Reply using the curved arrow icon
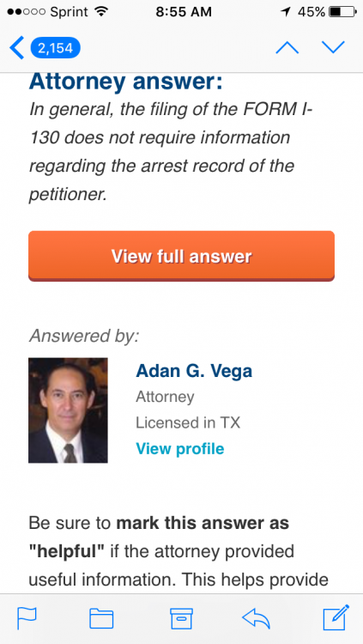The width and height of the screenshot is (363, 644). coord(257,618)
